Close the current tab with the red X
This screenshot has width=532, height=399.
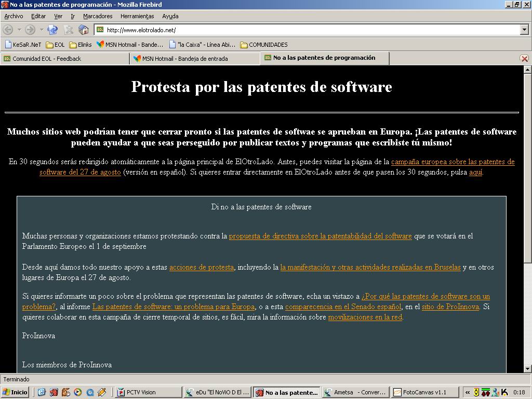(x=524, y=58)
